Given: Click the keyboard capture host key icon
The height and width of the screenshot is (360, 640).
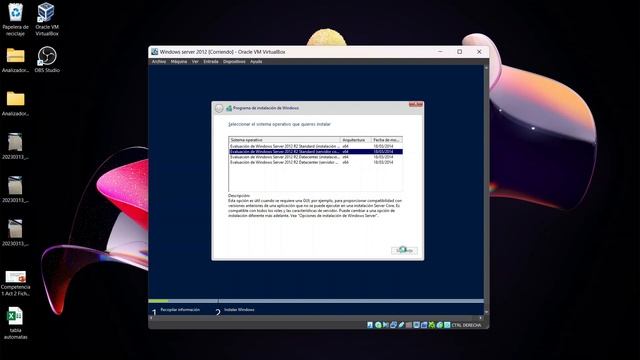Looking at the screenshot, I should coord(447,325).
